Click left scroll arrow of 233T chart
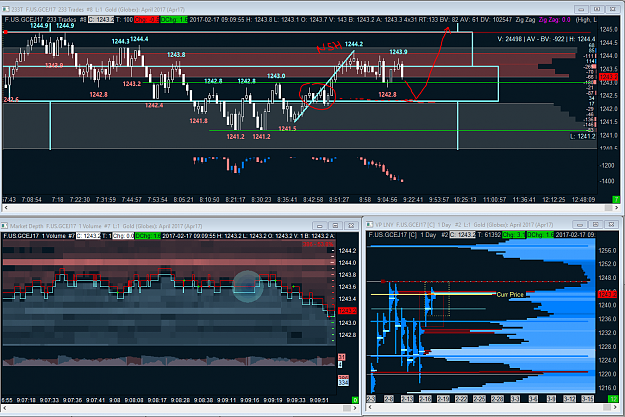625x417 pixels. (6, 208)
